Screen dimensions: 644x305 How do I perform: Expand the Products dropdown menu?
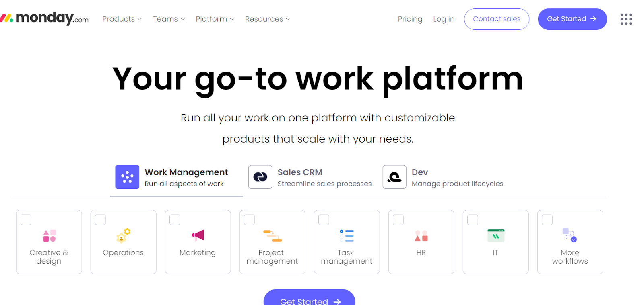click(x=122, y=19)
